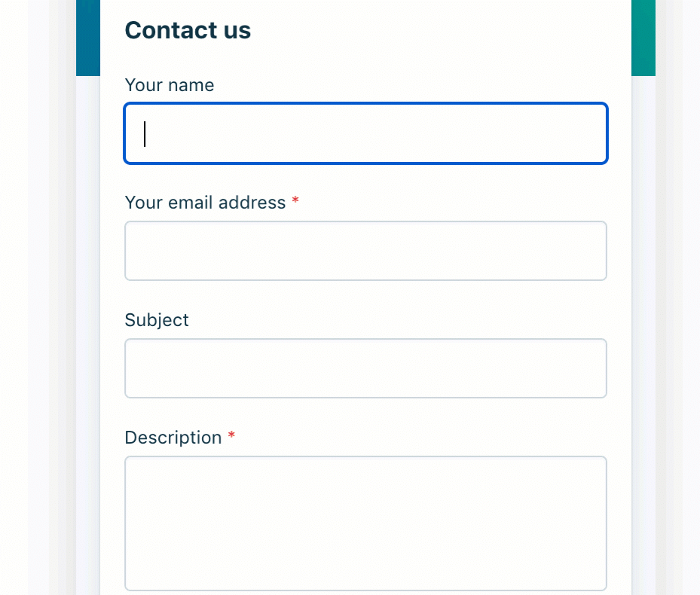Click the text cursor in the name field
This screenshot has width=700, height=595.
[145, 133]
